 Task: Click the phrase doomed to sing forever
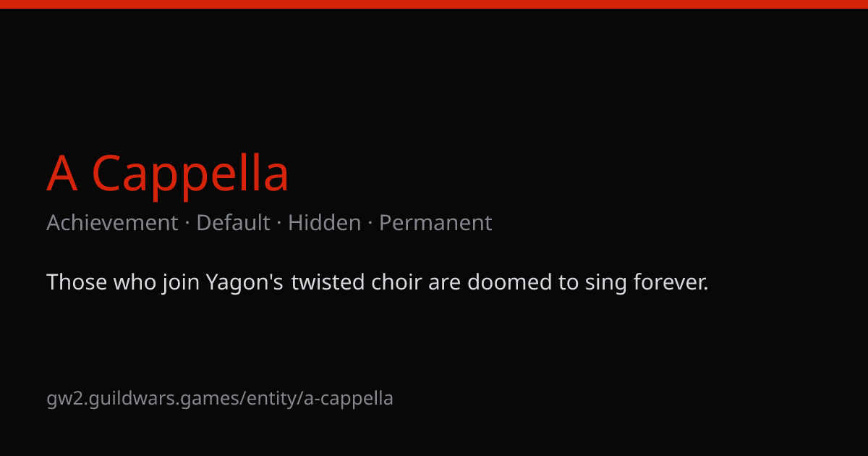(588, 282)
